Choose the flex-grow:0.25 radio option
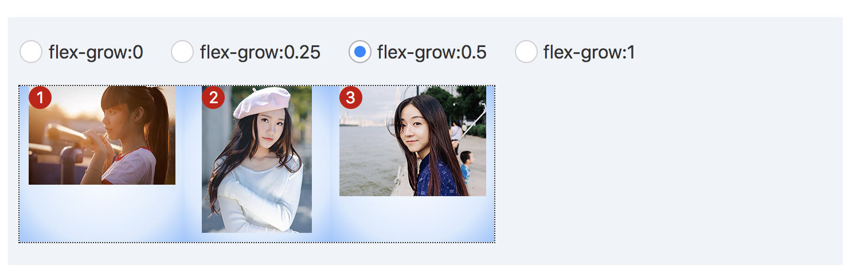This screenshot has width=868, height=273. (182, 52)
